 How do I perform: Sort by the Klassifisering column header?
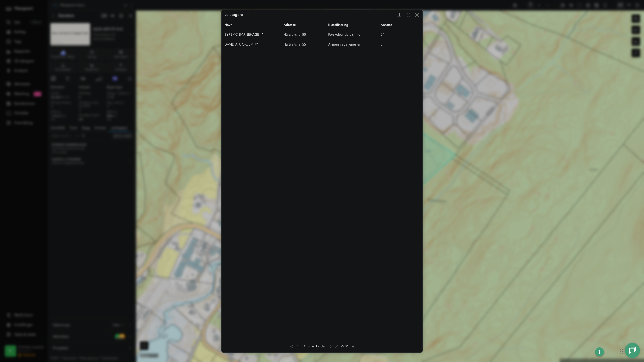pos(338,25)
